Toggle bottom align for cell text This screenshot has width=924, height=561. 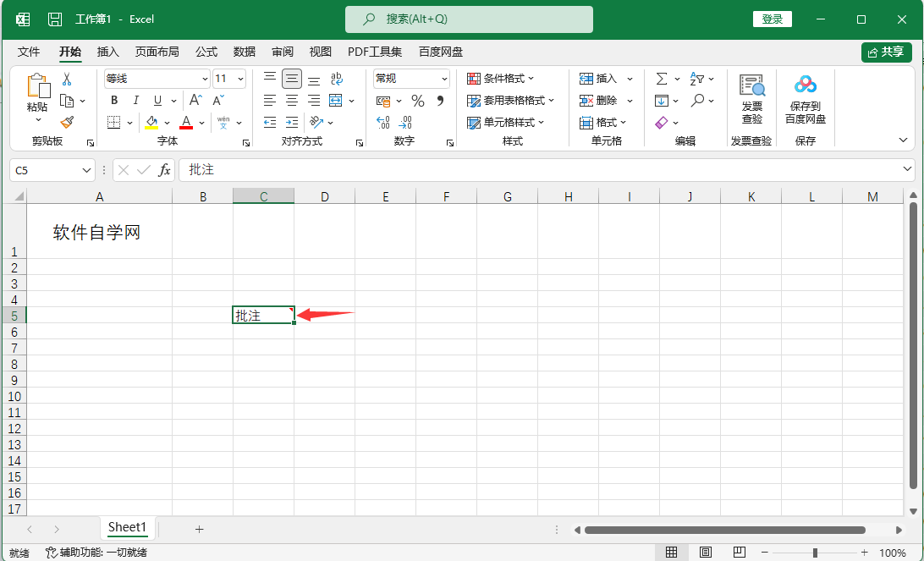tap(314, 79)
